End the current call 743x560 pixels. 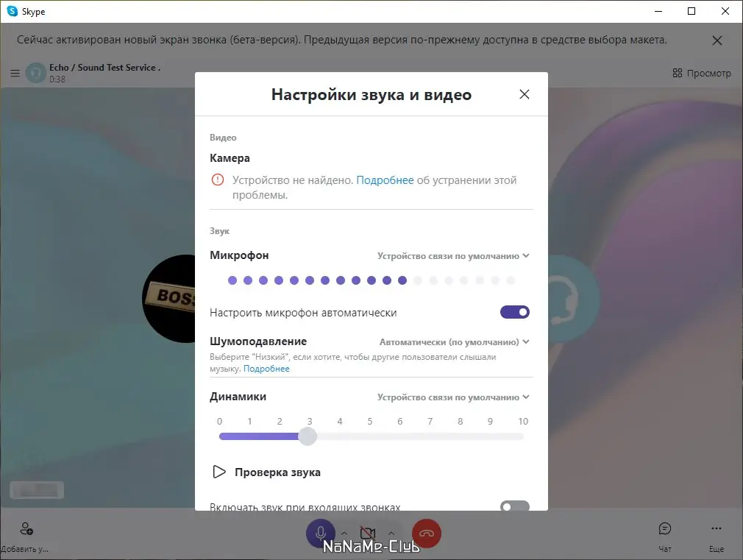(x=427, y=533)
